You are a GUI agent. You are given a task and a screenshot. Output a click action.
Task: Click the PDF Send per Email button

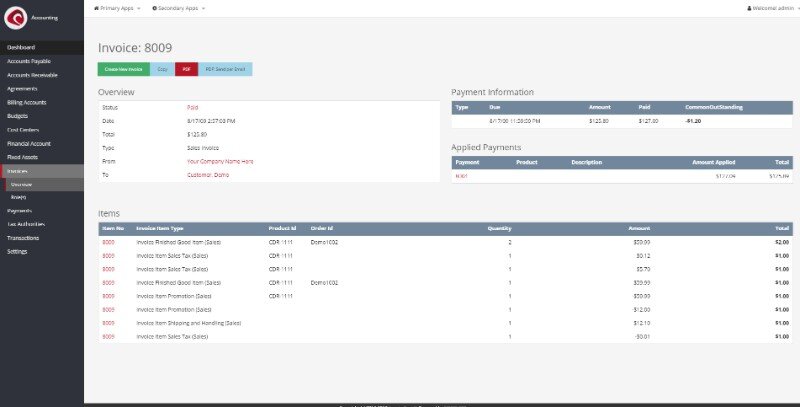click(224, 69)
